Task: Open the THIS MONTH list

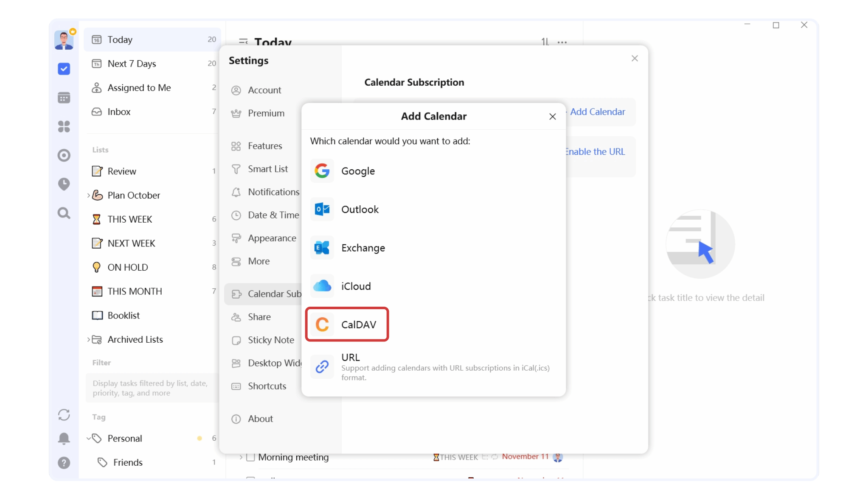Action: (x=152, y=291)
